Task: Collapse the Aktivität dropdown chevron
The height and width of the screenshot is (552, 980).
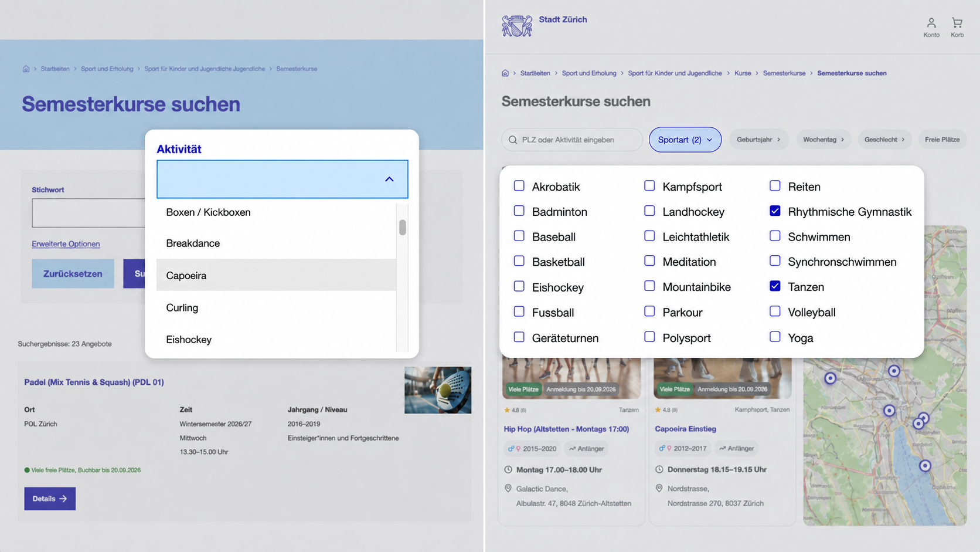Action: [x=389, y=179]
